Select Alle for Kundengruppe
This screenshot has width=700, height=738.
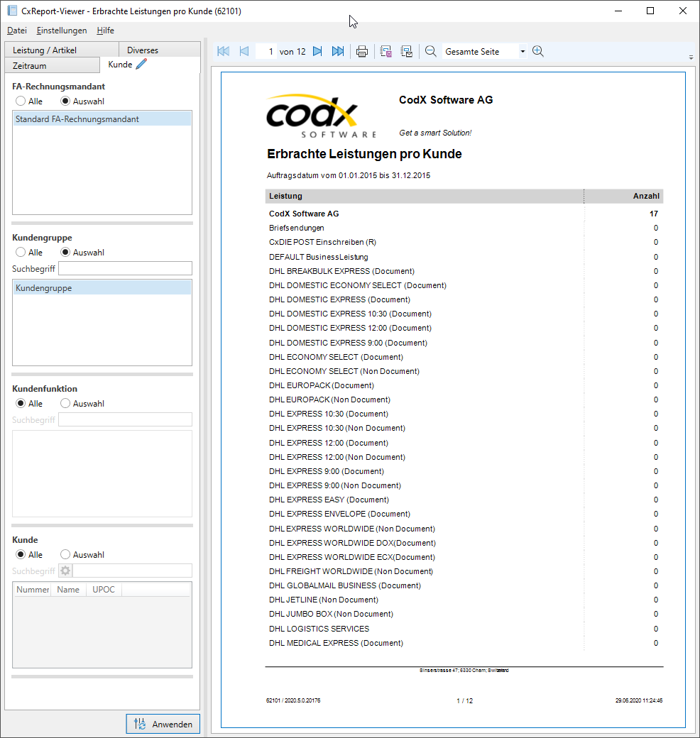tap(29, 253)
